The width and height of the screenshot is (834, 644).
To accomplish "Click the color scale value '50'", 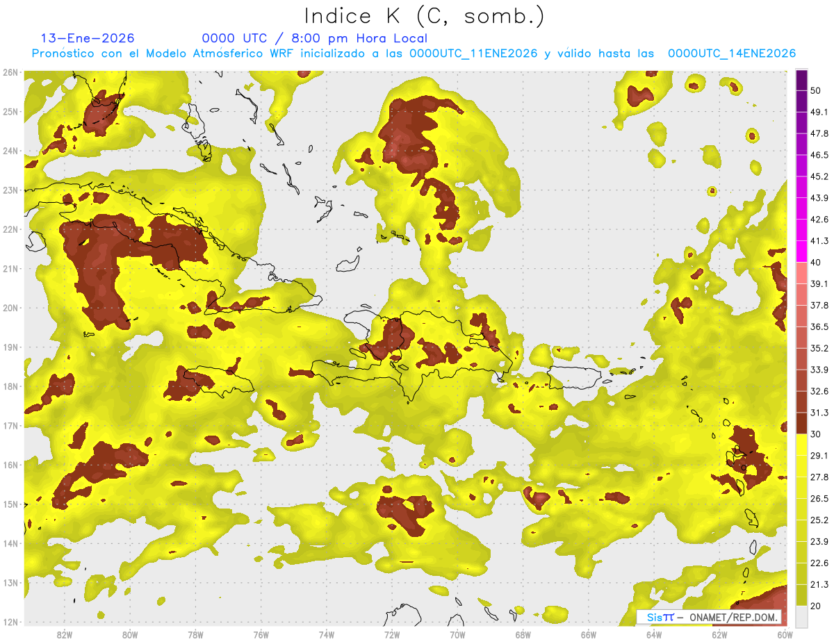I will click(817, 90).
